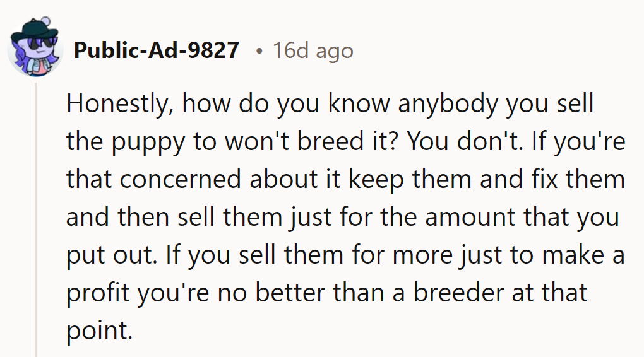Click the word "anybody" in the first line

click(x=448, y=103)
